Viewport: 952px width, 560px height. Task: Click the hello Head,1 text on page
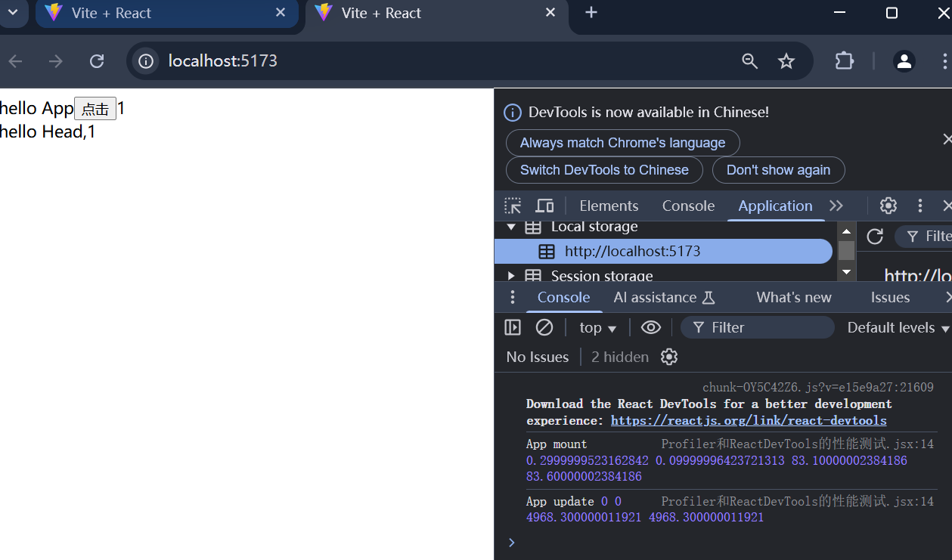click(47, 131)
